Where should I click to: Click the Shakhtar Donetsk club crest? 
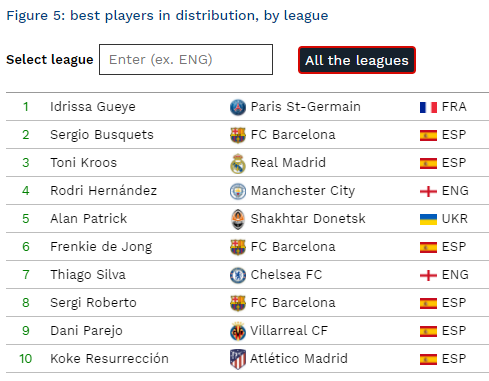238,219
